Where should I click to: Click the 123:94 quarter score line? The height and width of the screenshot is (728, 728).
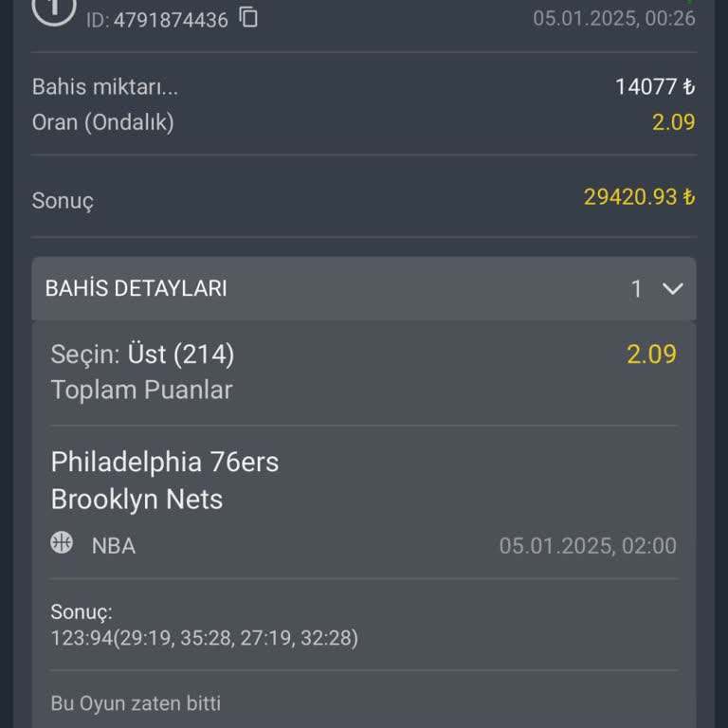pos(204,638)
